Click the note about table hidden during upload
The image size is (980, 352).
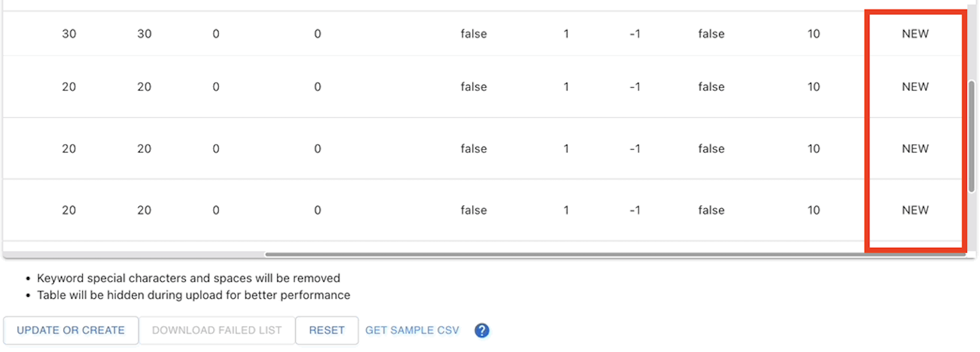[x=193, y=295]
